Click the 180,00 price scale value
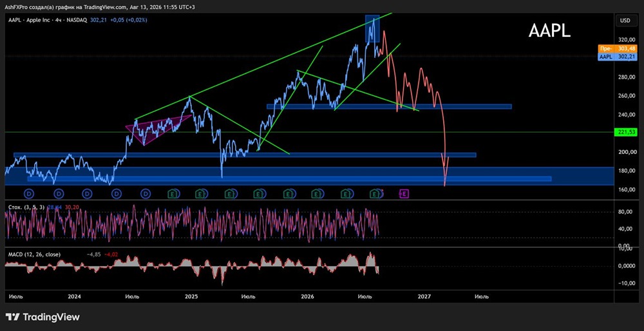Screen dimensions: 644x331 pyautogui.click(x=627, y=171)
